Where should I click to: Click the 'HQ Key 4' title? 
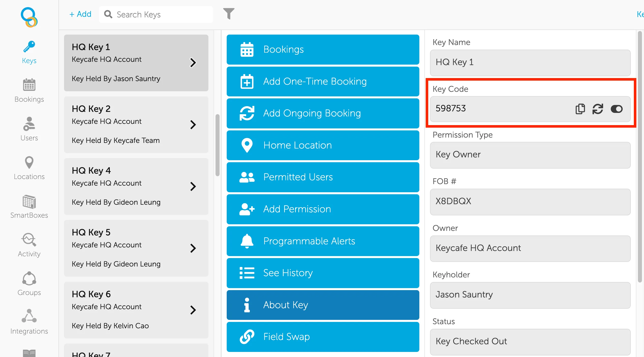(x=91, y=171)
